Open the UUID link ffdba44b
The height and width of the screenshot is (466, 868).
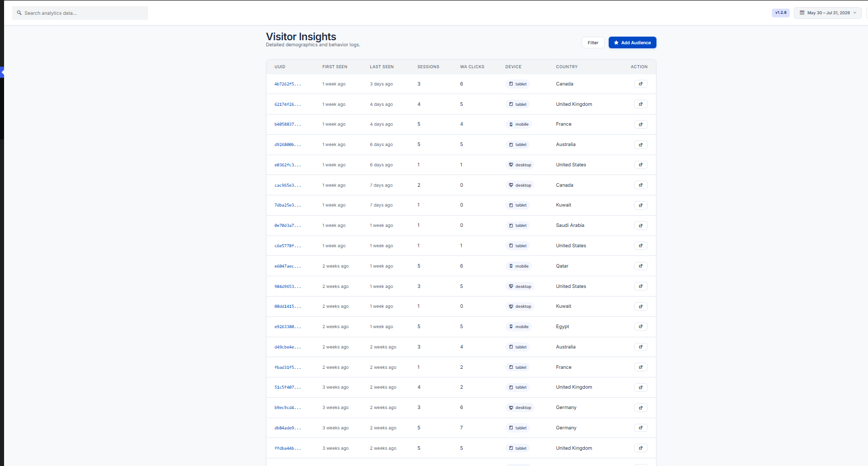coord(288,448)
